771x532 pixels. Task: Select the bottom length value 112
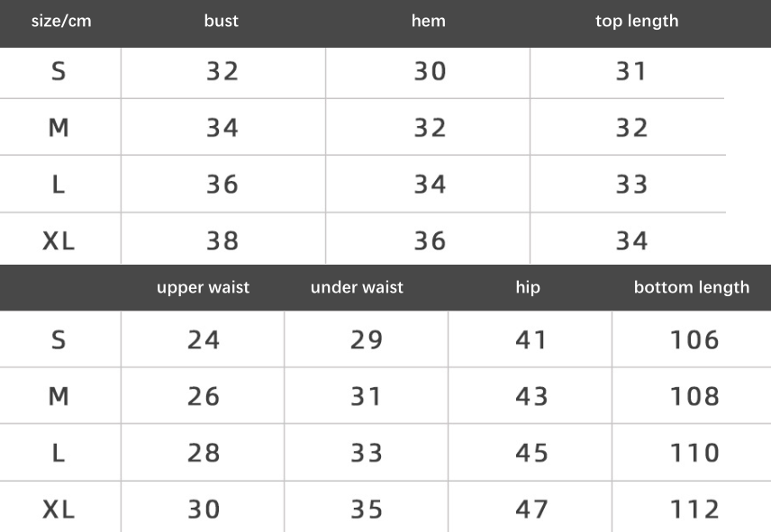tap(694, 509)
